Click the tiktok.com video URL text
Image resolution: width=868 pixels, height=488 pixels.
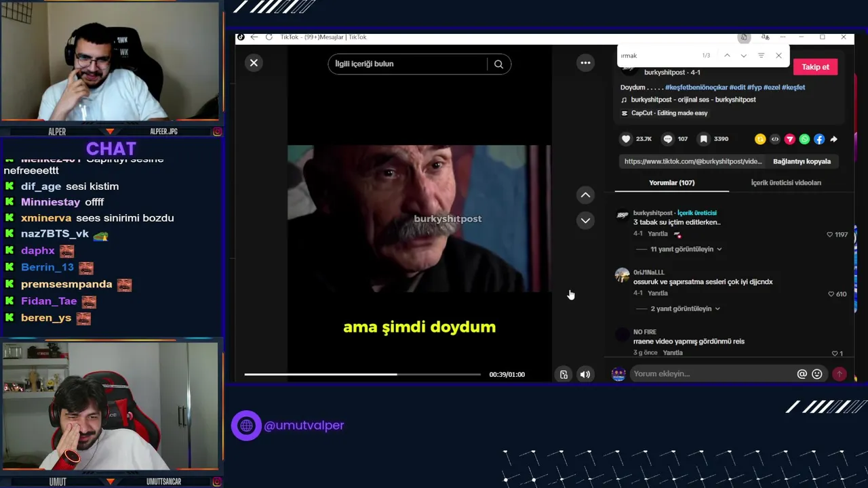(x=693, y=161)
